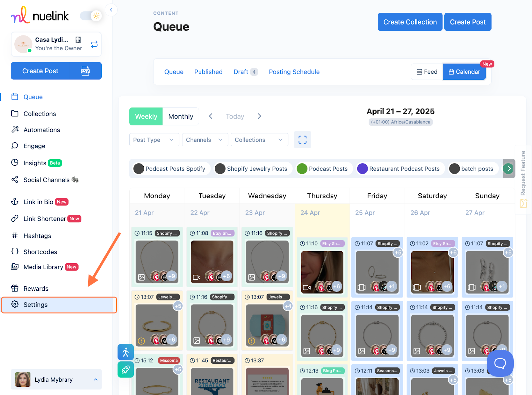The image size is (532, 395).
Task: Click the Link Shortener chain icon
Action: [15, 218]
